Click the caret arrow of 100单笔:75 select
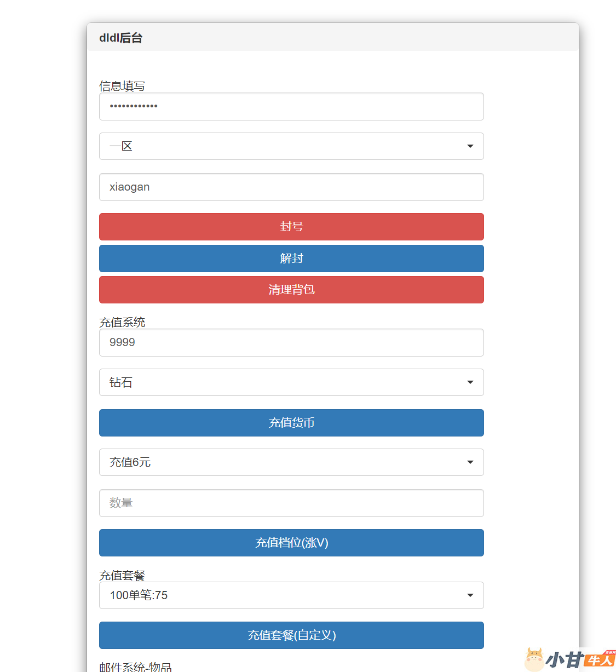 pyautogui.click(x=470, y=595)
